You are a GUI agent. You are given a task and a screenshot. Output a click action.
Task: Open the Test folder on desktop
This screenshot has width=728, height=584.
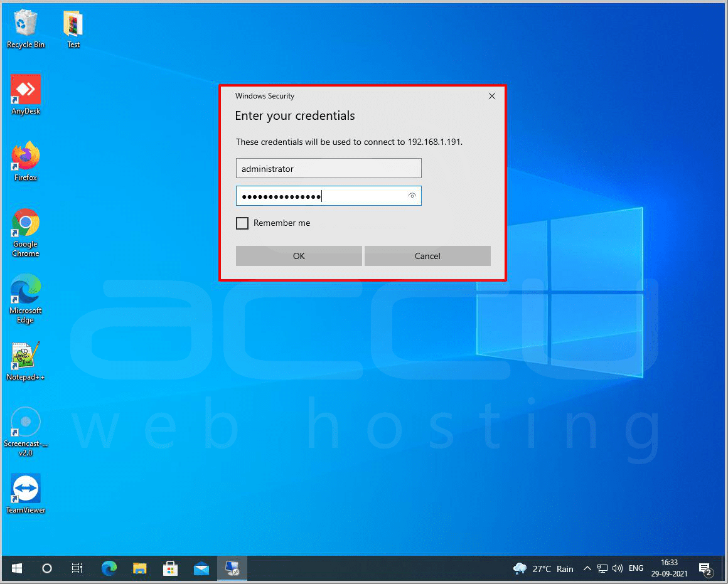tap(73, 29)
